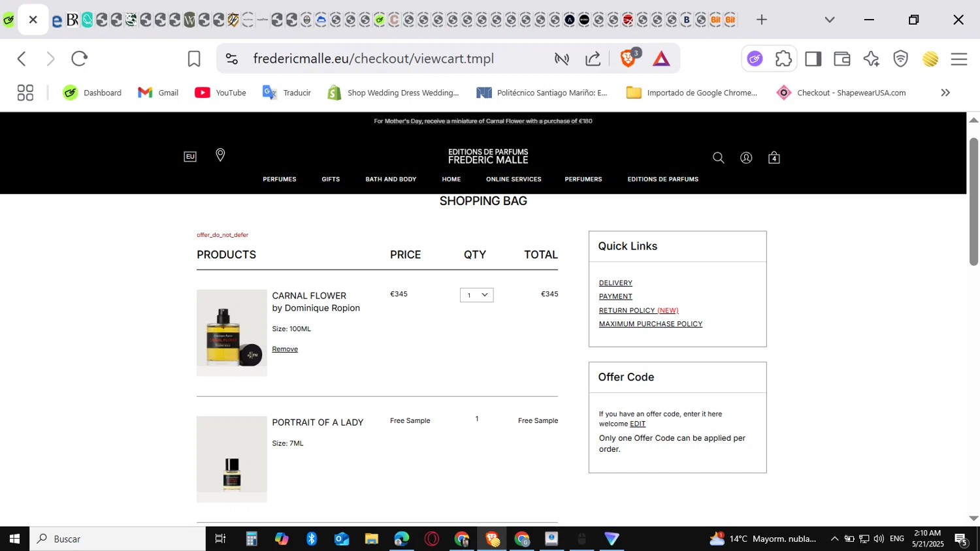Open MAXIMUM PURCHASE POLICY link
Viewport: 980px width, 551px height.
coord(651,324)
